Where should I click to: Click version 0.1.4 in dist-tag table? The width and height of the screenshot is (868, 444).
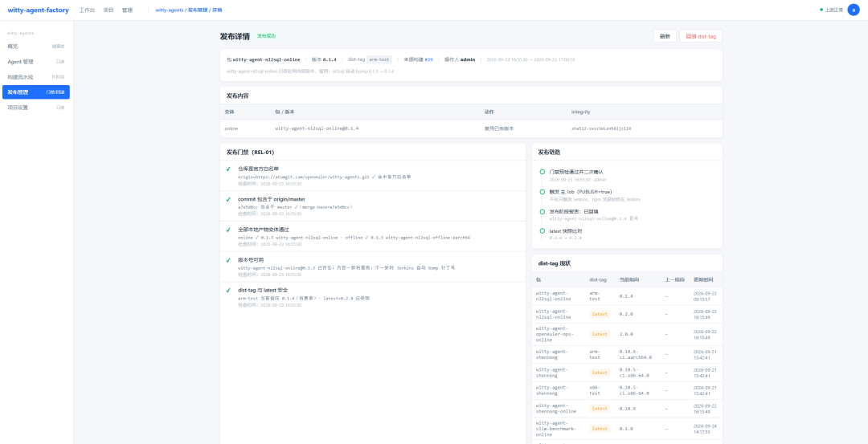pos(625,295)
